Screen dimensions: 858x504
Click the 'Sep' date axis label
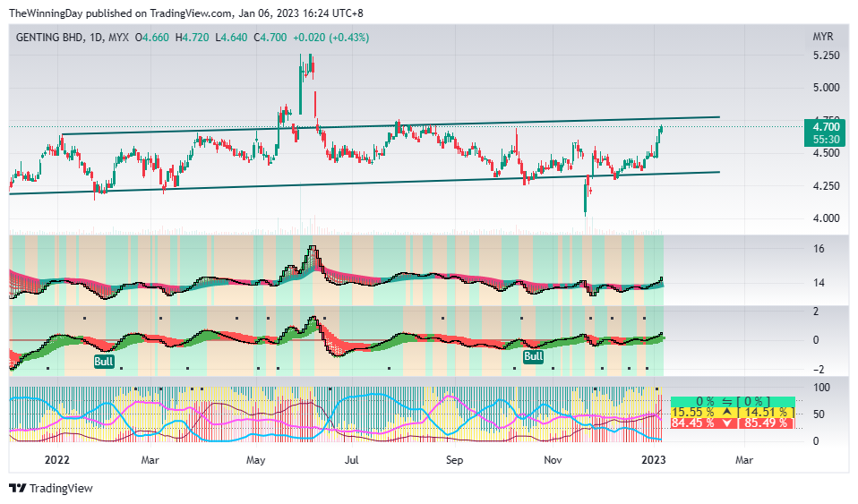click(x=454, y=459)
